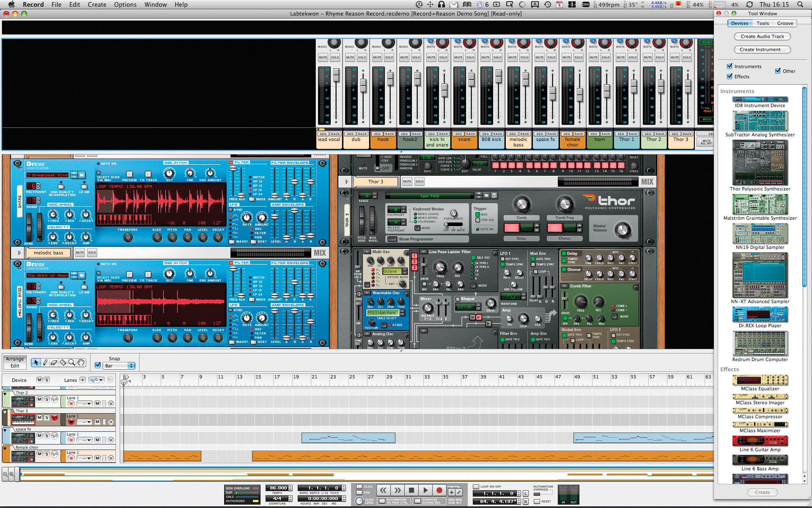Image resolution: width=812 pixels, height=508 pixels.
Task: Choose the Redrum Drum Computer device
Action: click(x=760, y=344)
